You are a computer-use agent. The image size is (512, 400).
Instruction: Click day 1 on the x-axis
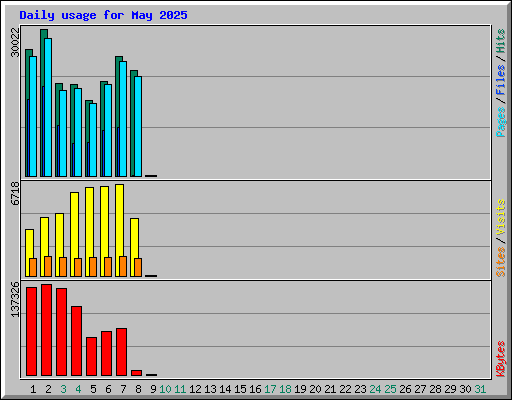tap(33, 389)
